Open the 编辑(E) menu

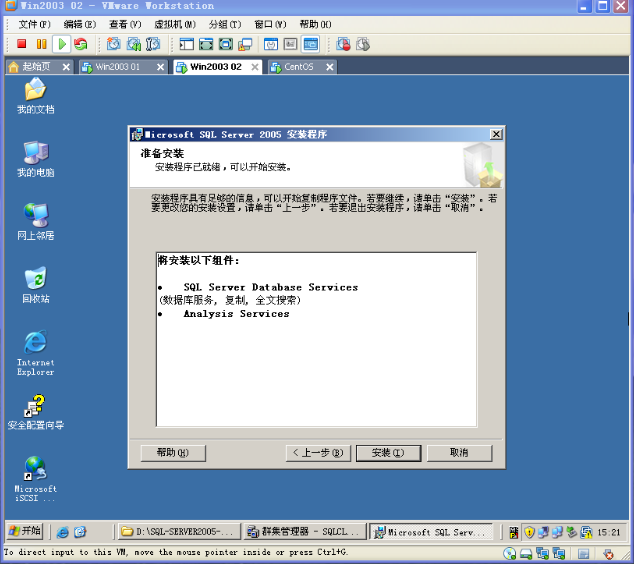(80, 24)
